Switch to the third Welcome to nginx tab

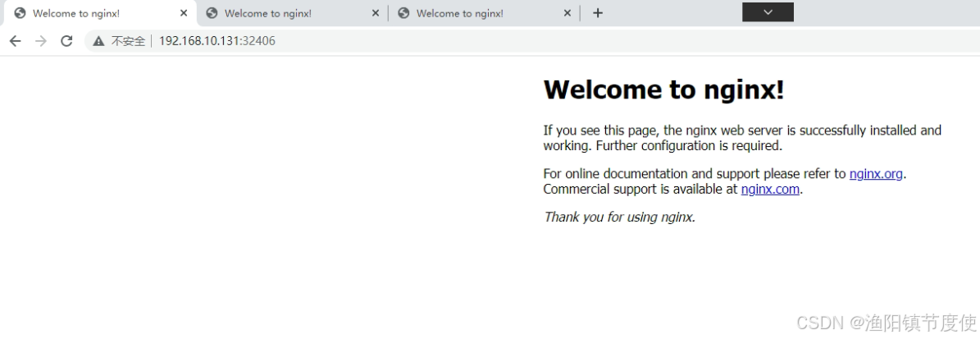[x=485, y=13]
